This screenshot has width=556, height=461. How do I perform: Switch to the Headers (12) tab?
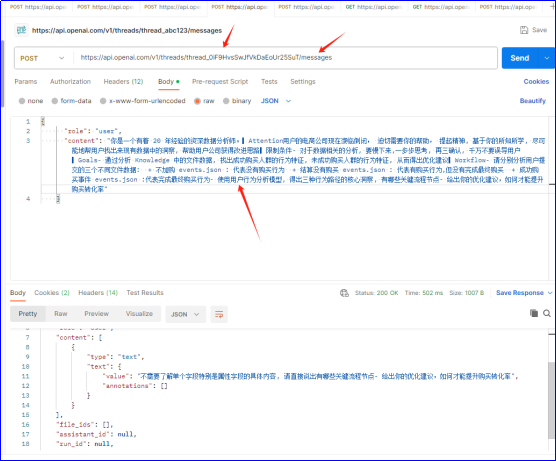123,82
